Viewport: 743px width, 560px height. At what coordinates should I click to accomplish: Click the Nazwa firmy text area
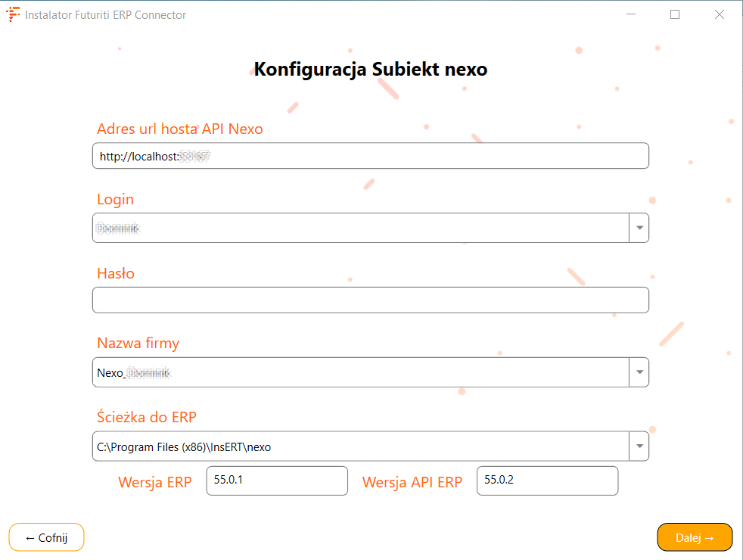coord(360,372)
